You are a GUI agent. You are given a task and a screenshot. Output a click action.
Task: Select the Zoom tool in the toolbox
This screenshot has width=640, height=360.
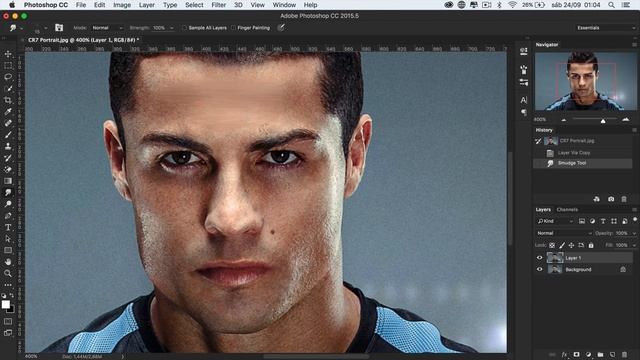pyautogui.click(x=8, y=273)
